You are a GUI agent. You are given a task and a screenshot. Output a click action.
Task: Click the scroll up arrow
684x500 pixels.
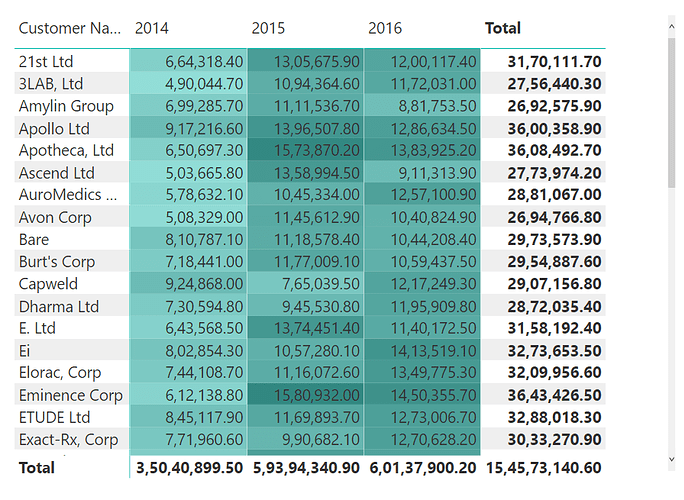pyautogui.click(x=671, y=27)
